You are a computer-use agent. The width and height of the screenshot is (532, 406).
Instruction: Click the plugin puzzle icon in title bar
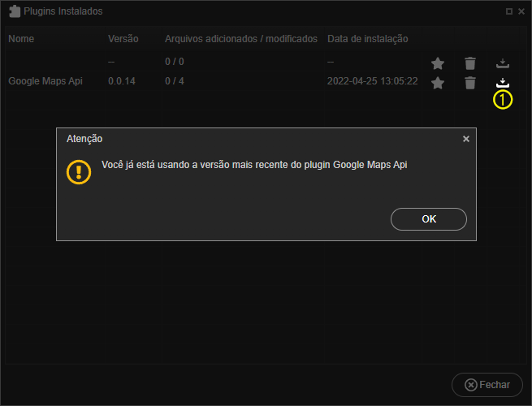coord(15,11)
